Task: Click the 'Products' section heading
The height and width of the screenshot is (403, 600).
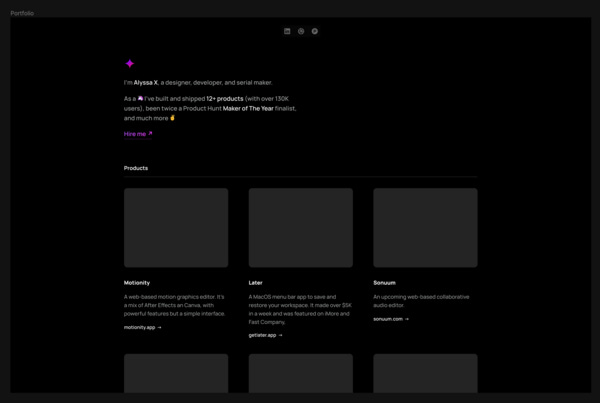Action: tap(136, 168)
